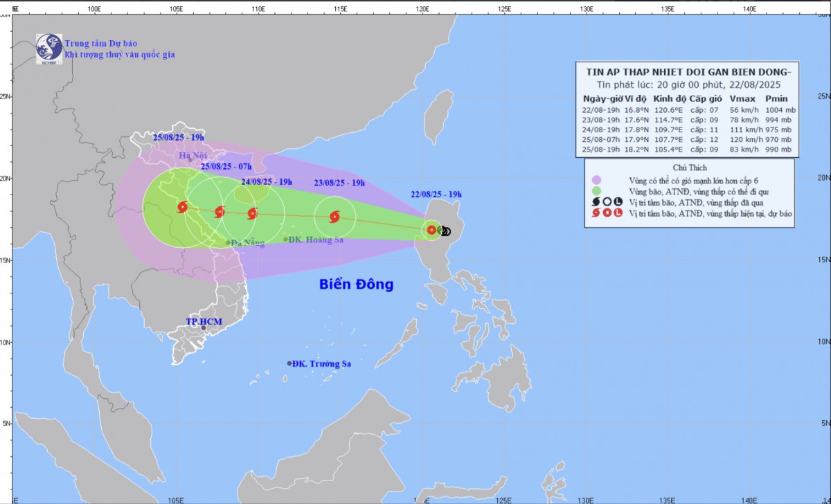
Task: Click the ĐK. Hoàng Sa location dot
Action: [285, 240]
